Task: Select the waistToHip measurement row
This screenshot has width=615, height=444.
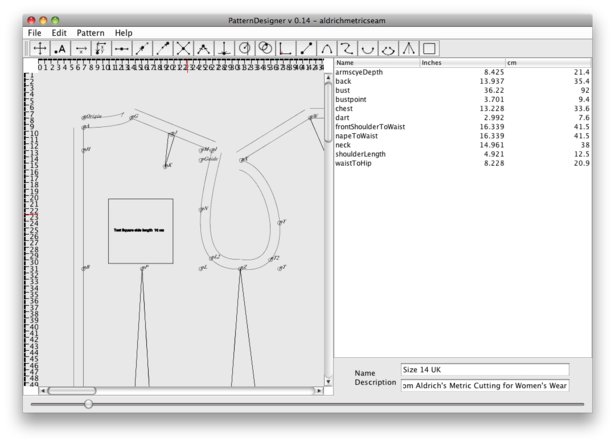Action: pyautogui.click(x=462, y=163)
